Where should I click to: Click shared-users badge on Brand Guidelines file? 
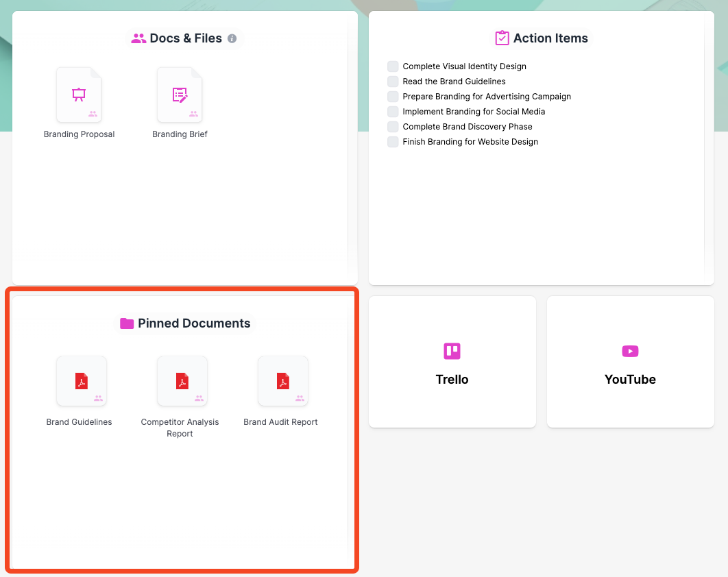(99, 398)
